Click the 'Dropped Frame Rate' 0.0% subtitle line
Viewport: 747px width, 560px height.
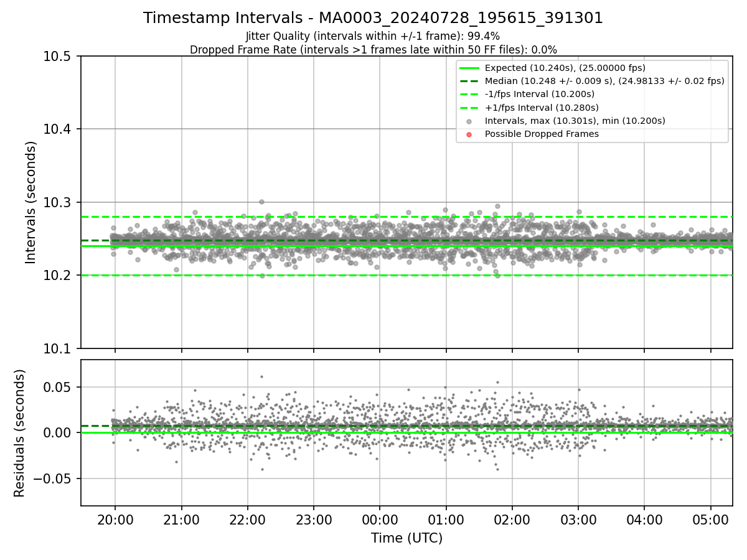[373, 50]
